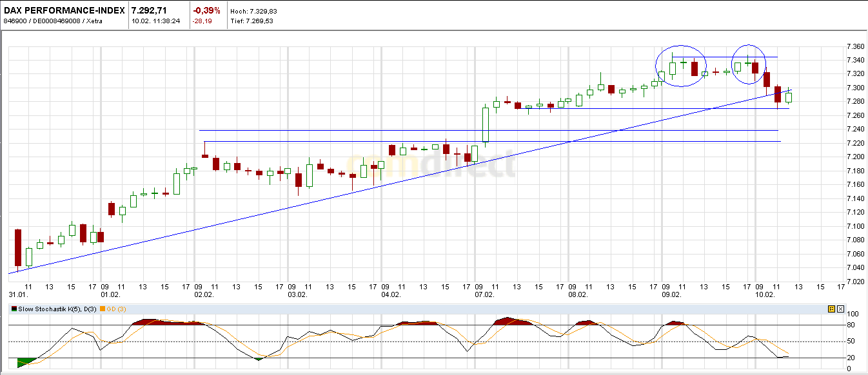Click the date label 03.02. on the time axis
The height and width of the screenshot is (375, 868).
[297, 294]
